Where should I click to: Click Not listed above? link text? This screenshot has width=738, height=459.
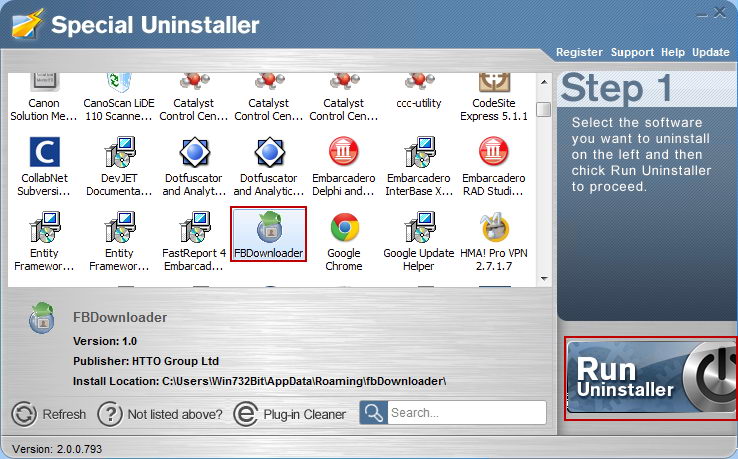pos(175,414)
